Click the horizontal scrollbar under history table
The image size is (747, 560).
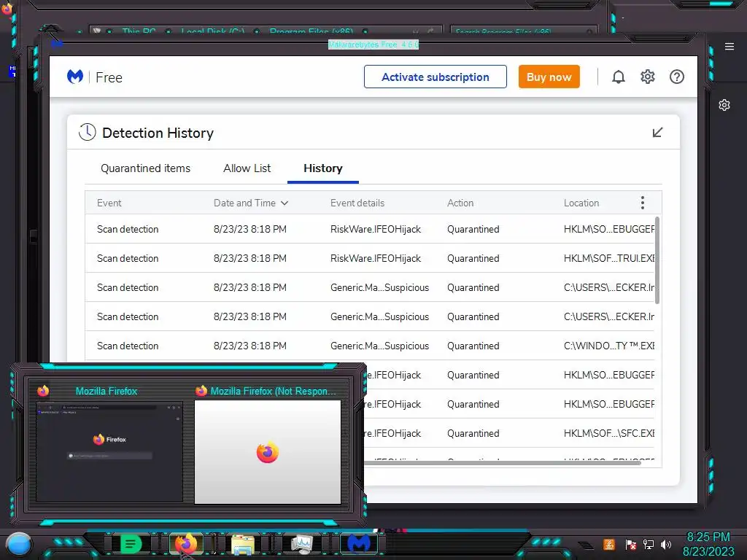(503, 462)
